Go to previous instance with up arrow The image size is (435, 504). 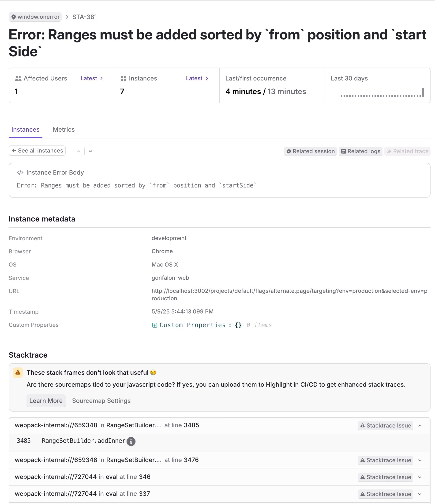pyautogui.click(x=79, y=151)
